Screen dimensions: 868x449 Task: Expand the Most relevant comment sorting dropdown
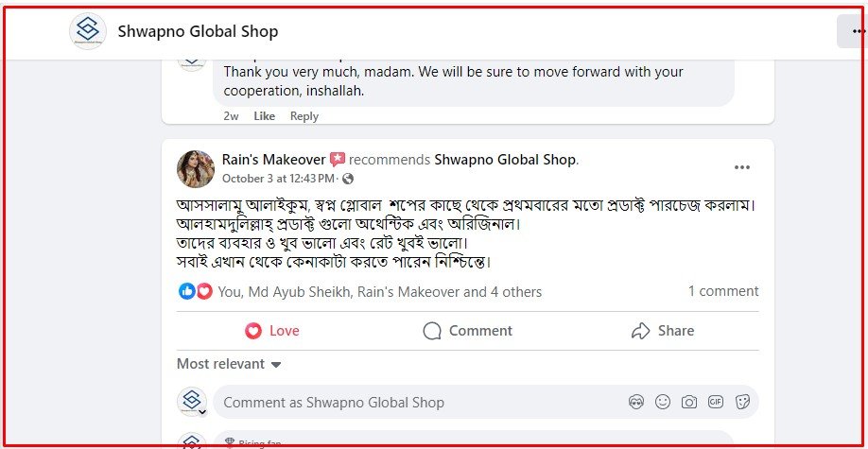tap(229, 364)
